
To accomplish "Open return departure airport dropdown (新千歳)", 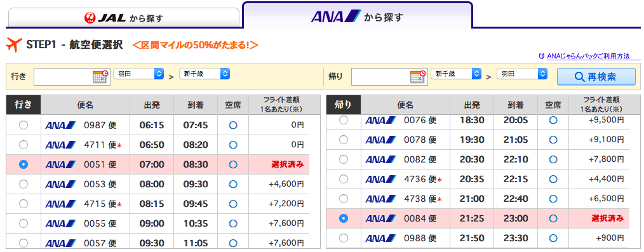I will click(x=456, y=74).
